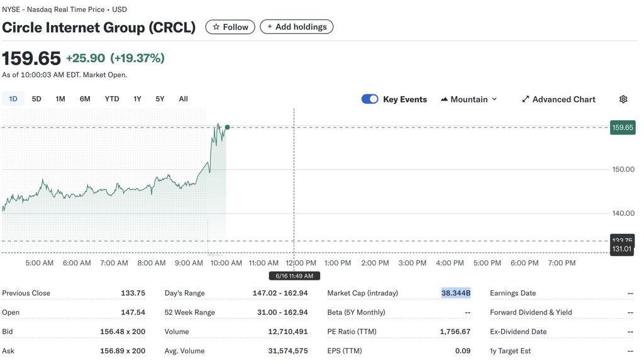The image size is (644, 364).
Task: Click the Advanced Chart expand arrow icon
Action: click(x=525, y=99)
